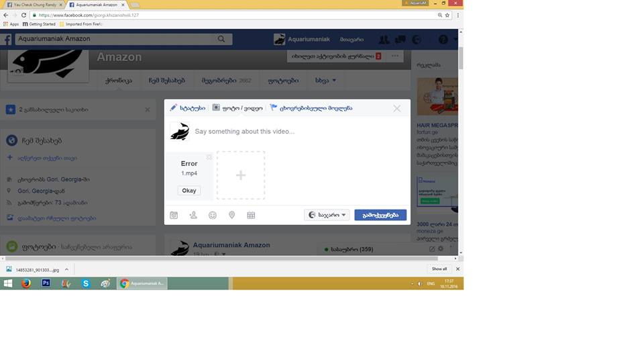Open Chrome three-dots menu
This screenshot has width=644, height=362.
[x=458, y=15]
